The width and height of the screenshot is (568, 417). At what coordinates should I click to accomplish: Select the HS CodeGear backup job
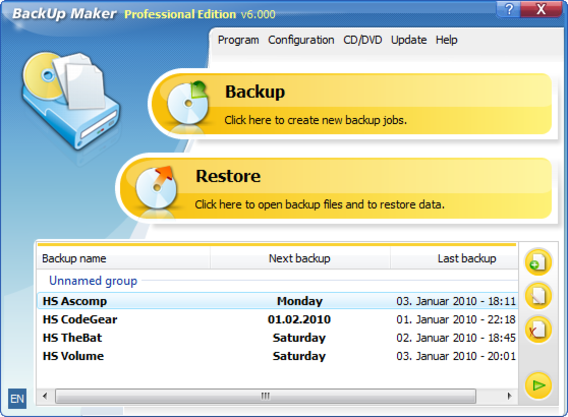[277, 319]
